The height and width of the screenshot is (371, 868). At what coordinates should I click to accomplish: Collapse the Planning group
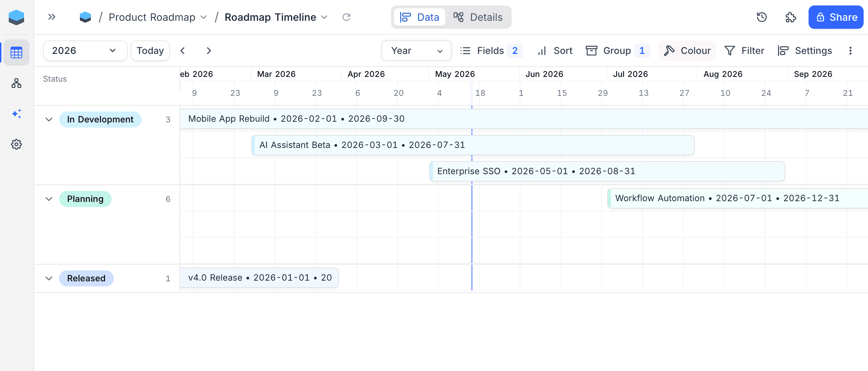(x=49, y=199)
